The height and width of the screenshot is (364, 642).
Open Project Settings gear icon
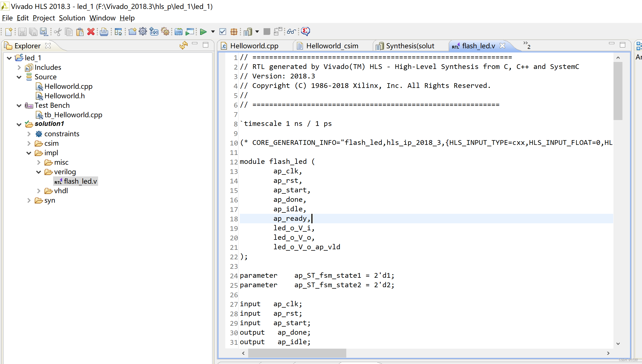click(143, 32)
